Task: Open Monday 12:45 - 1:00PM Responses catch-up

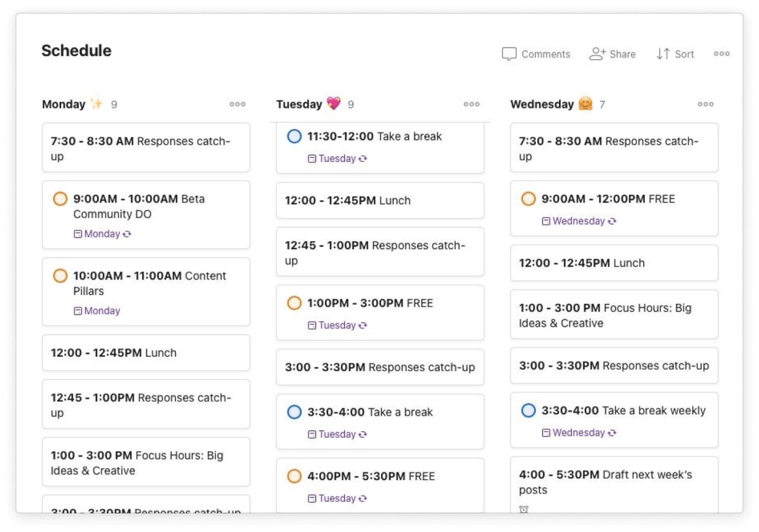Action: (146, 404)
